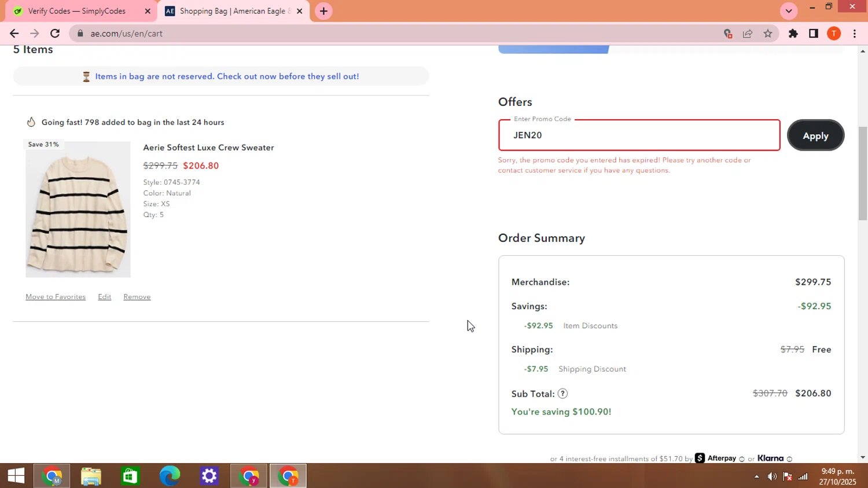Open Aerie Softest Luxe Crew Sweater title
868x488 pixels.
(x=208, y=148)
